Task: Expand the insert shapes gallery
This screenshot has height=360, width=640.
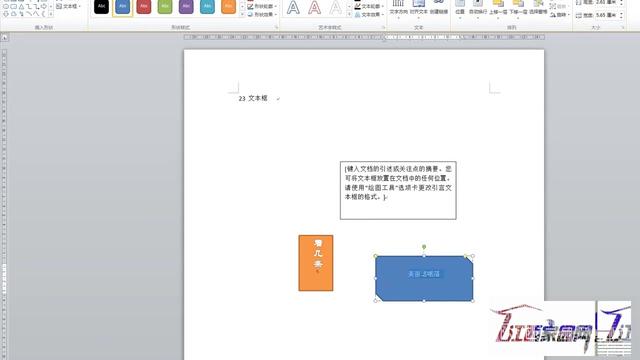Action: [51, 14]
